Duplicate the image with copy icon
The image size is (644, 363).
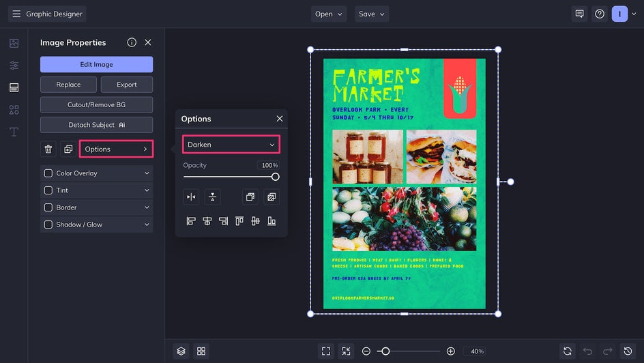68,149
